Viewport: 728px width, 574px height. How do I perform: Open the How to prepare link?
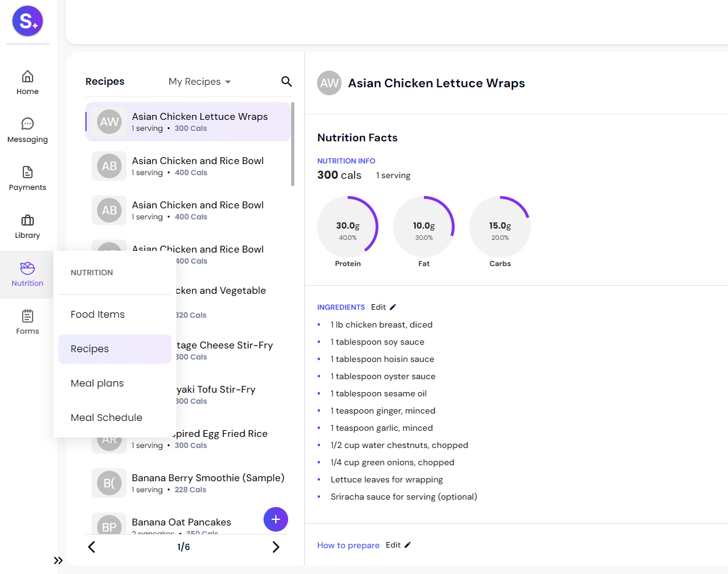tap(348, 545)
